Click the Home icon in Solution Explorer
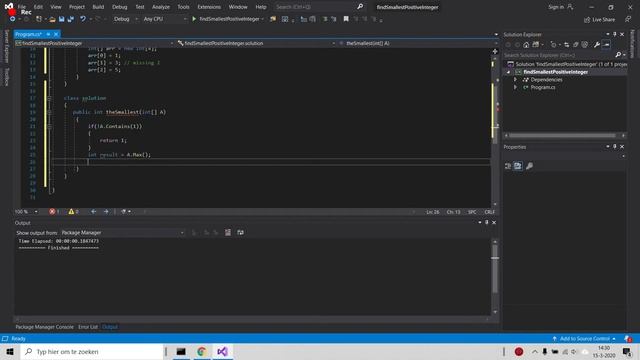Screen dimensions: 640x360 coord(526,45)
